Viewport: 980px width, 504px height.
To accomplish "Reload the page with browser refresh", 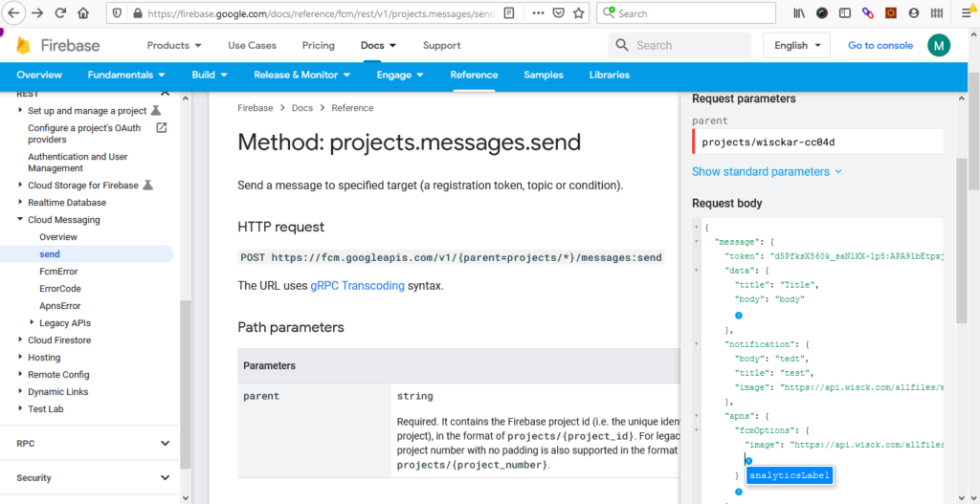I will [x=60, y=13].
